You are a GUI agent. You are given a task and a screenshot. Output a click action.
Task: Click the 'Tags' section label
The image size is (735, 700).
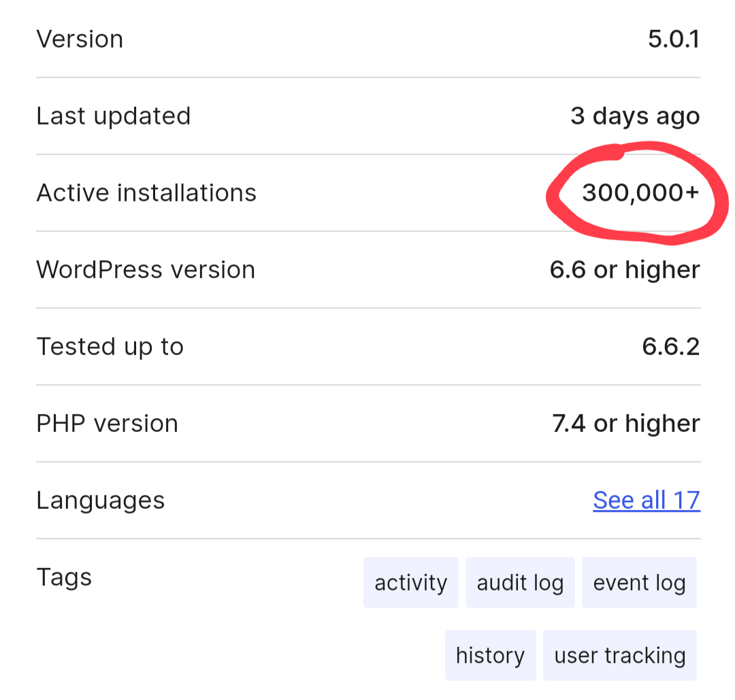click(64, 577)
